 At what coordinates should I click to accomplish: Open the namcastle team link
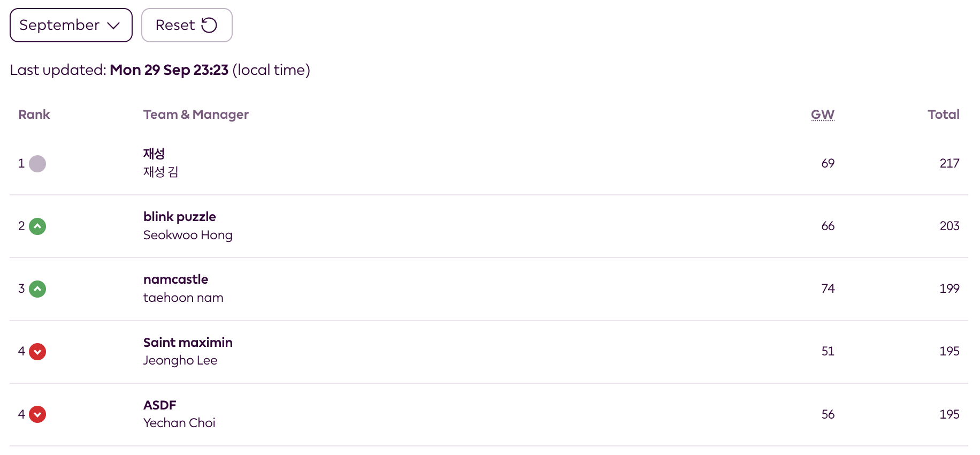coord(175,279)
